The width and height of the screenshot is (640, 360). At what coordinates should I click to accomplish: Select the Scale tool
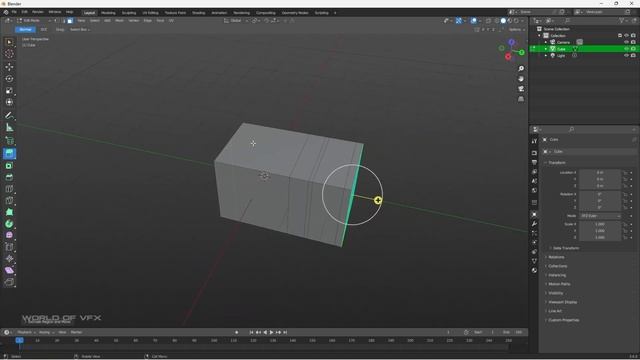click(x=9, y=90)
